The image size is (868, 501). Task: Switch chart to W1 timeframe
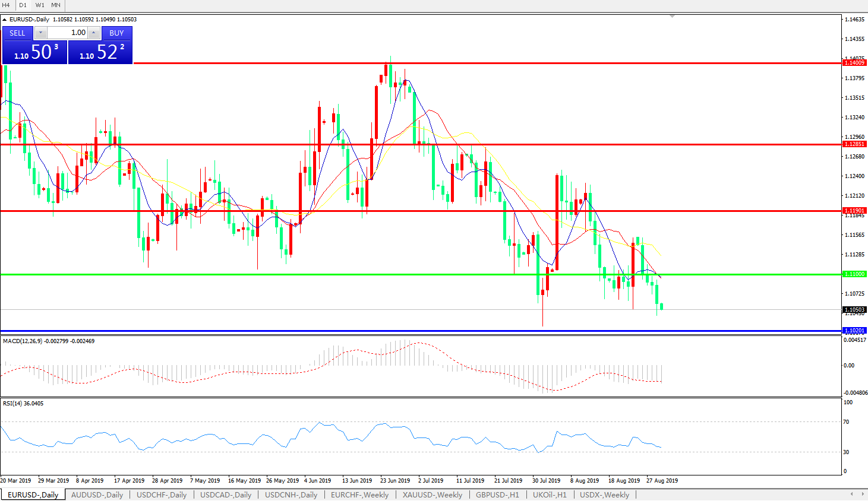pos(39,5)
